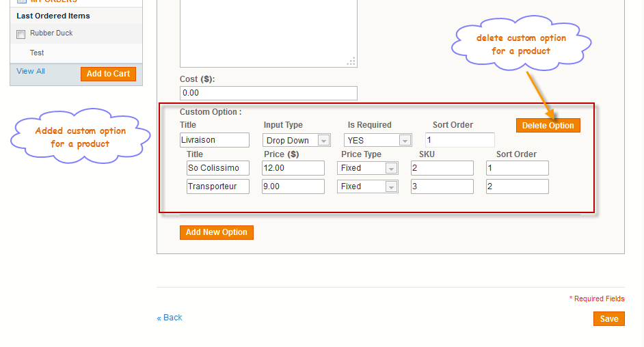Grab the textarea resize handle
644x347 pixels.
(x=351, y=61)
